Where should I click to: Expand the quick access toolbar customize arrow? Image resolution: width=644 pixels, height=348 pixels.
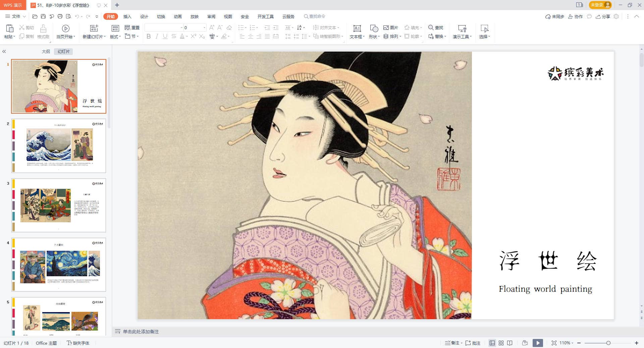point(97,16)
